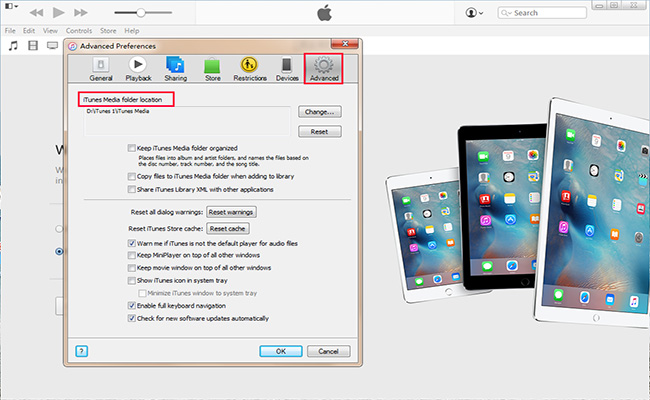Enable Keep iTunes Media folder organized
Image resolution: width=650 pixels, height=400 pixels.
(131, 148)
